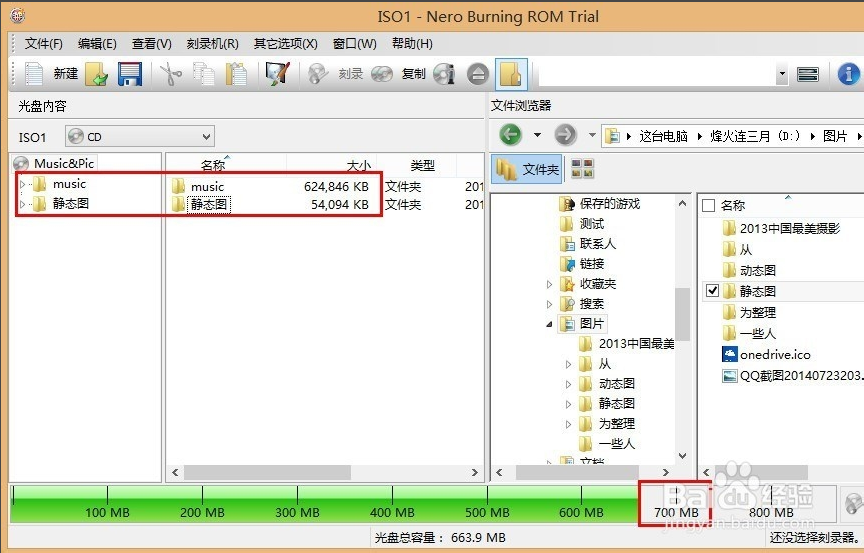Image resolution: width=864 pixels, height=553 pixels.
Task: Click the 复制 copy disc icon
Action: tap(381, 74)
